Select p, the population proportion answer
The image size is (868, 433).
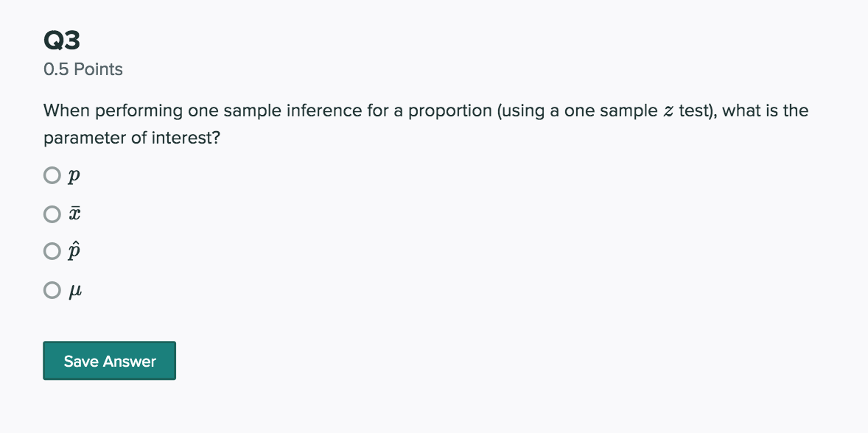coord(52,175)
